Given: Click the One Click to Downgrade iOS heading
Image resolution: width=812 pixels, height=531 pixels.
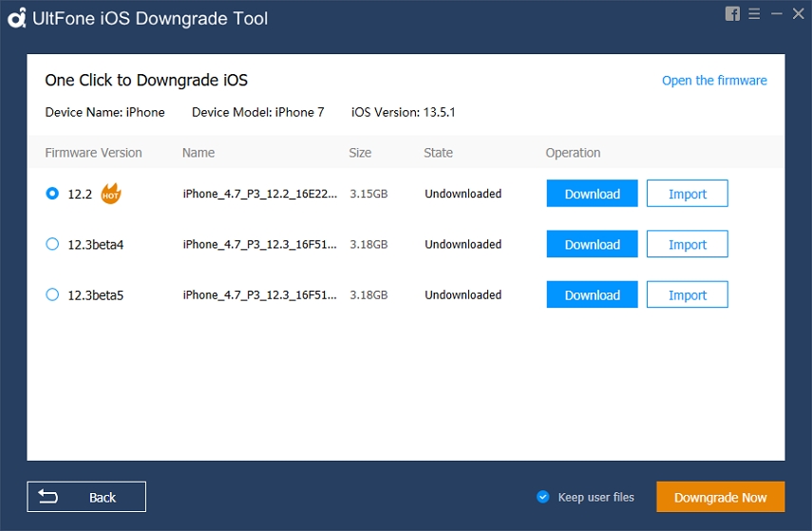Looking at the screenshot, I should (146, 81).
